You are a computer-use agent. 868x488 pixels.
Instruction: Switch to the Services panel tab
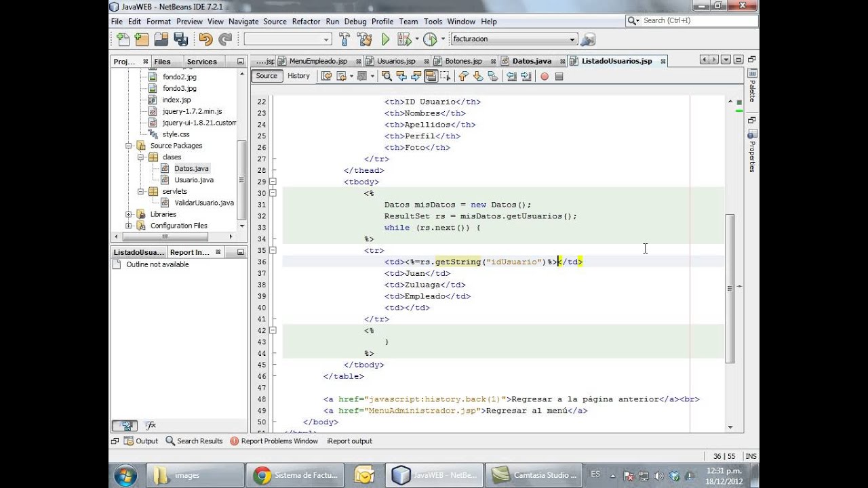[x=202, y=62]
